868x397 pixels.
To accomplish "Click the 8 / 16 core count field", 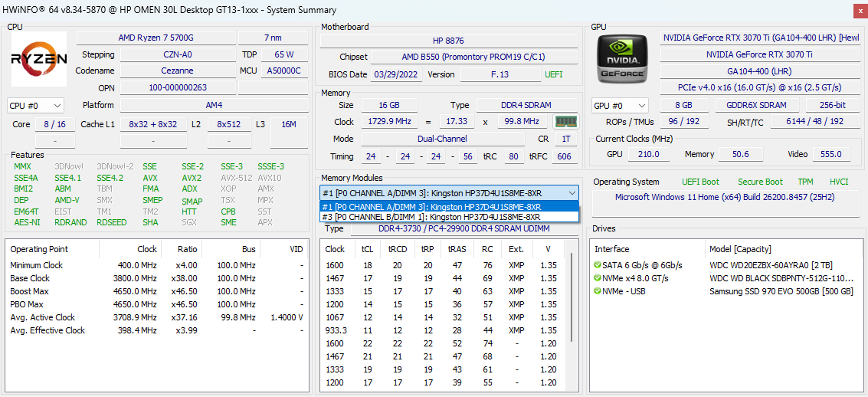I will click(x=55, y=125).
